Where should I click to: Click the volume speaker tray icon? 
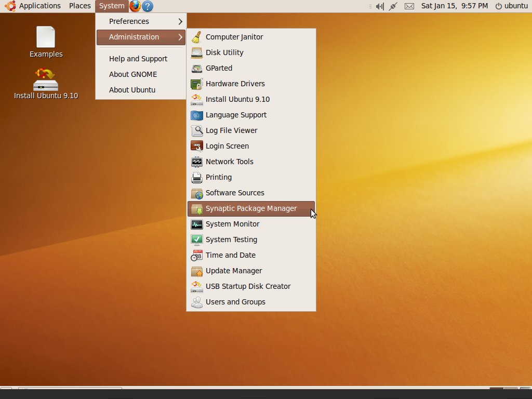[380, 6]
